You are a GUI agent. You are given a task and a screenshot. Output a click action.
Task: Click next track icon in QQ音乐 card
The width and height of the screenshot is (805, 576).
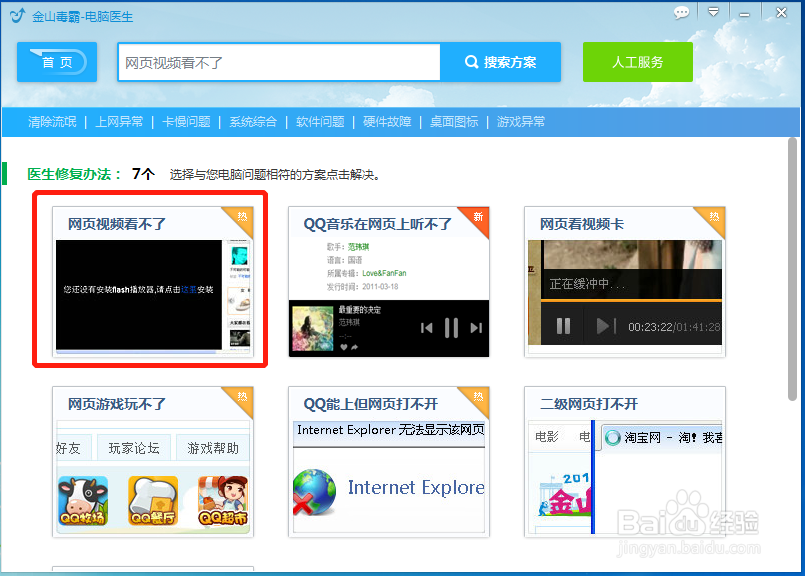[476, 328]
